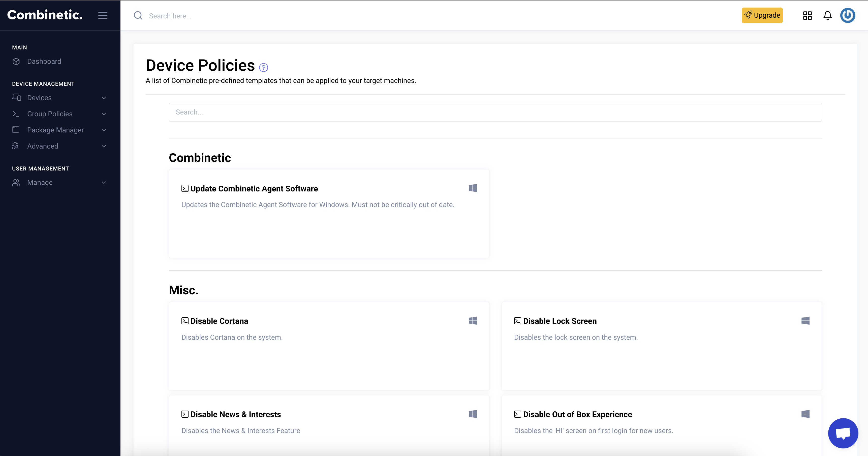Open Disable News & Interests policy
Image resolution: width=868 pixels, height=456 pixels.
tap(236, 415)
